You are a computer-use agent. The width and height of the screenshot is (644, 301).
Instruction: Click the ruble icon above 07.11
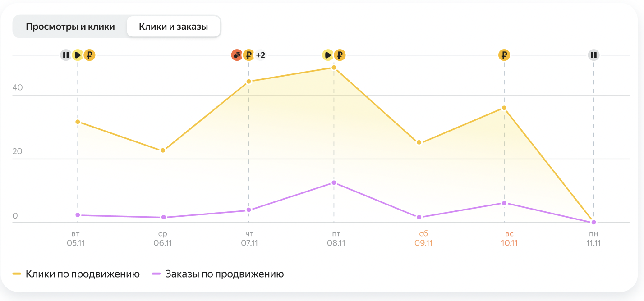[x=248, y=55]
